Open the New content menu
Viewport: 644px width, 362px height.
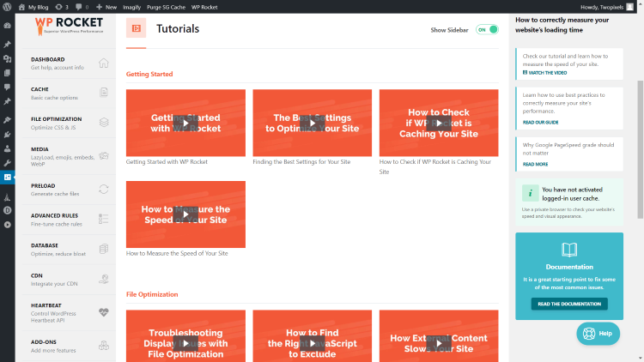pyautogui.click(x=106, y=7)
